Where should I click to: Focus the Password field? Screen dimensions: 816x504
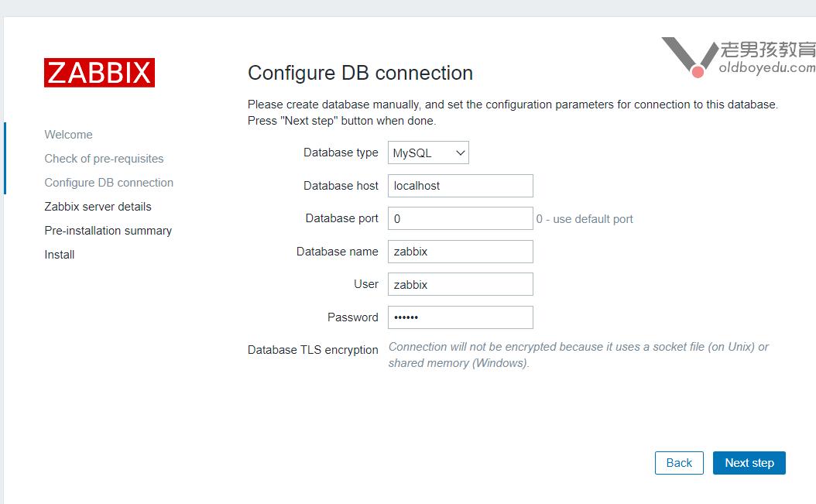coord(460,317)
